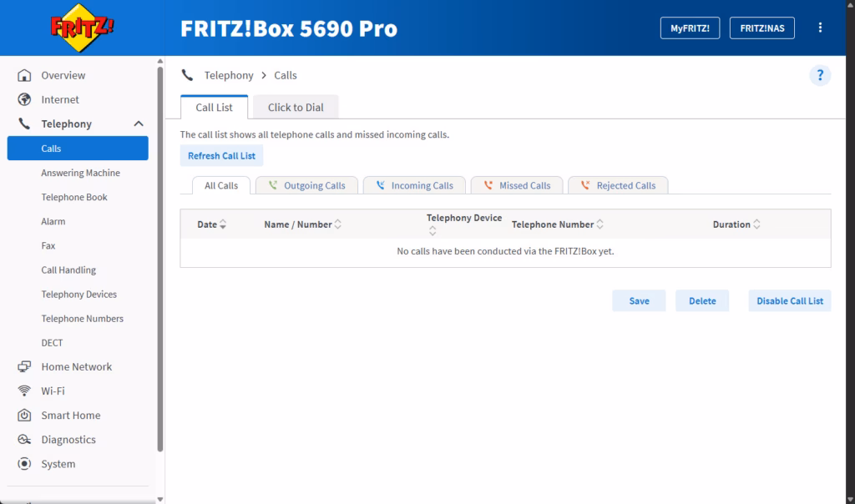Screen dimensions: 855x504
Task: Click Disable Call List
Action: click(x=790, y=300)
